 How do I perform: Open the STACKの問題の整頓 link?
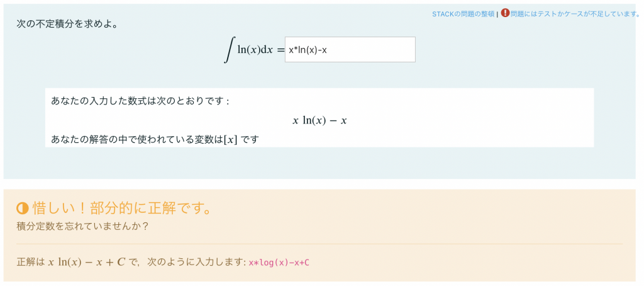click(463, 14)
